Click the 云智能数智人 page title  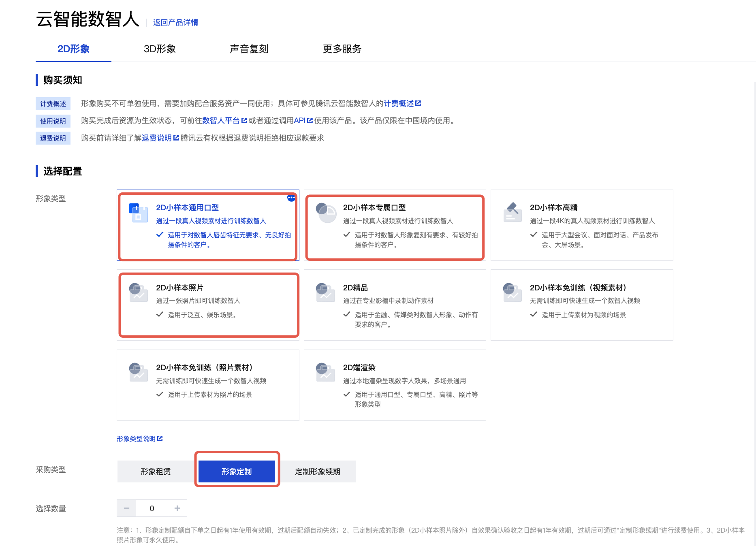click(x=88, y=19)
